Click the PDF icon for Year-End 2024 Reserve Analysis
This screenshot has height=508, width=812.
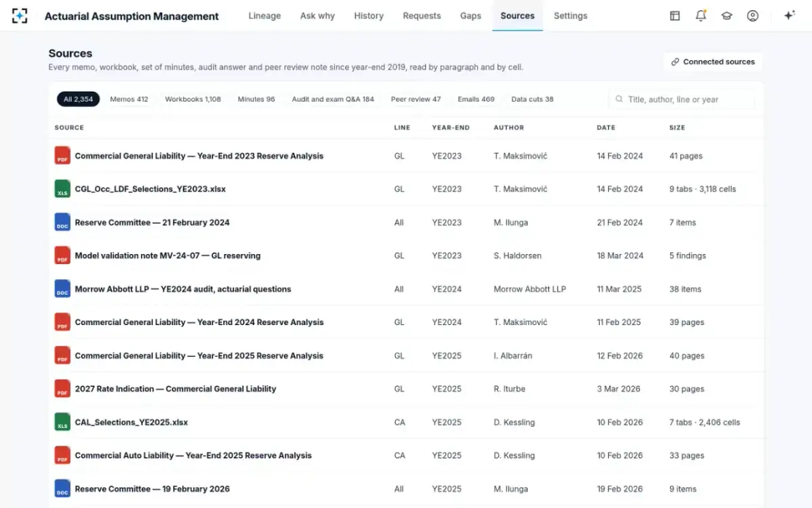tap(62, 322)
